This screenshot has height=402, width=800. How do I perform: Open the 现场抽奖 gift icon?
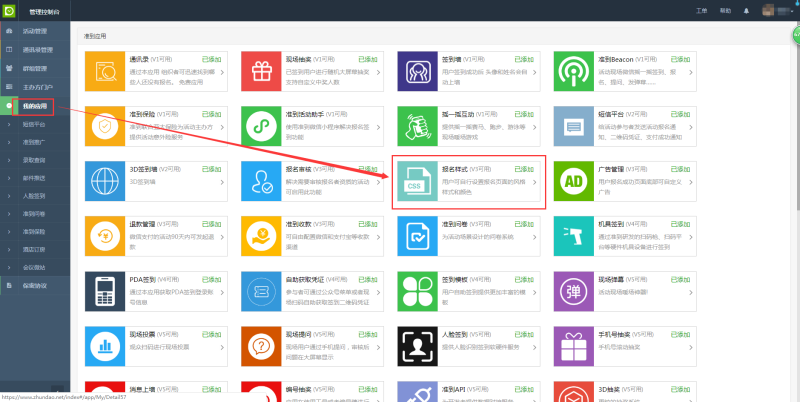[x=261, y=72]
